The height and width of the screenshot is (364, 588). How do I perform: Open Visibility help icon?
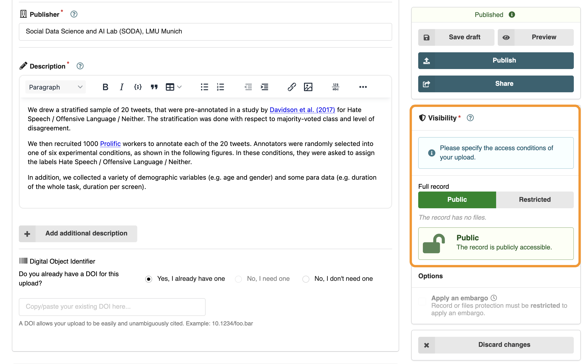click(x=470, y=118)
